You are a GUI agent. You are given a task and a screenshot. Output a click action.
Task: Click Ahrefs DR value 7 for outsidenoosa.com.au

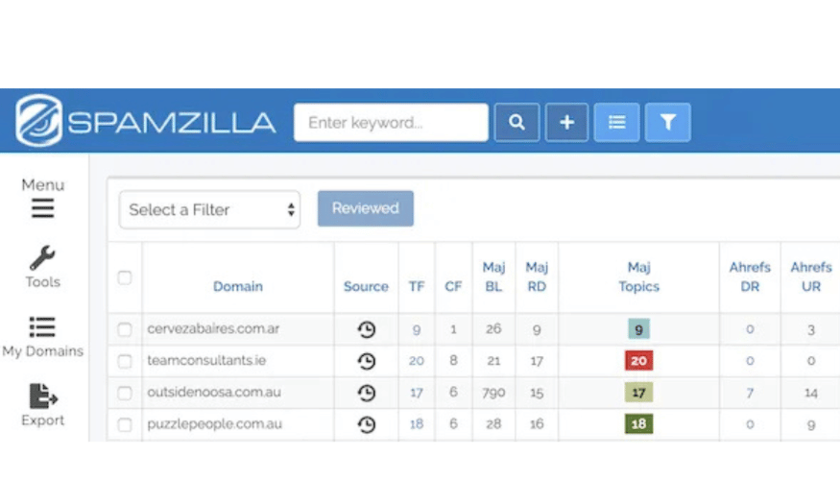pos(750,394)
